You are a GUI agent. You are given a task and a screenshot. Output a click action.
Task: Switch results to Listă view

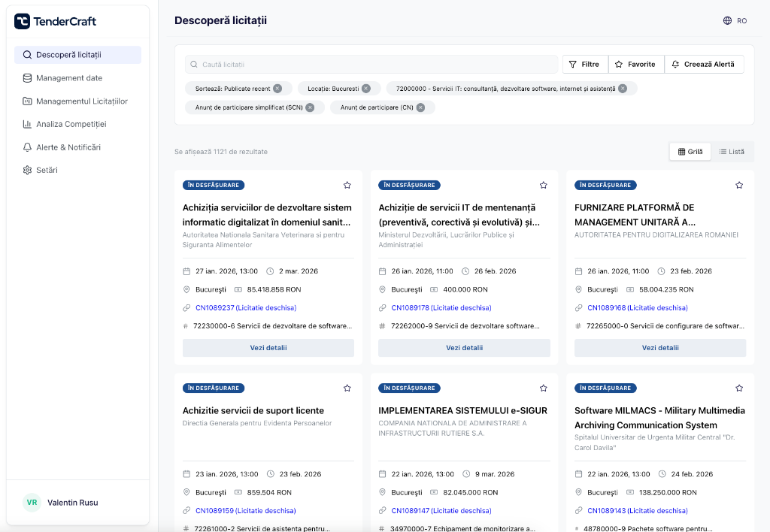pos(732,152)
